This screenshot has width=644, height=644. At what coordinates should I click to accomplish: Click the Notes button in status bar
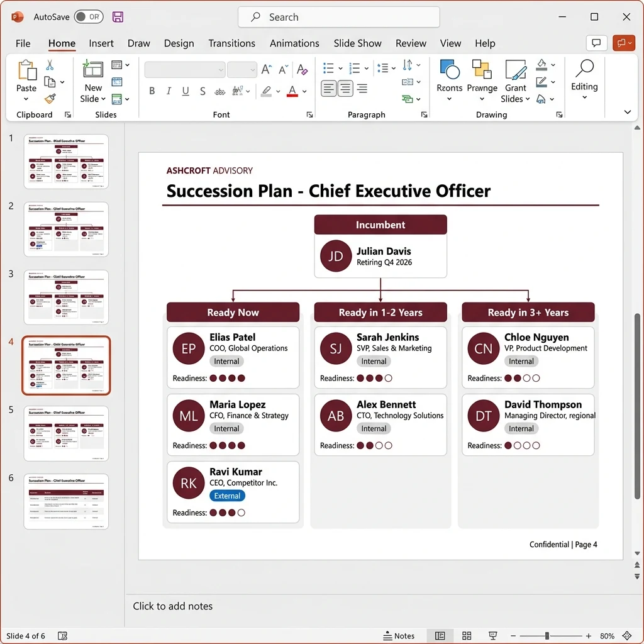(x=398, y=636)
